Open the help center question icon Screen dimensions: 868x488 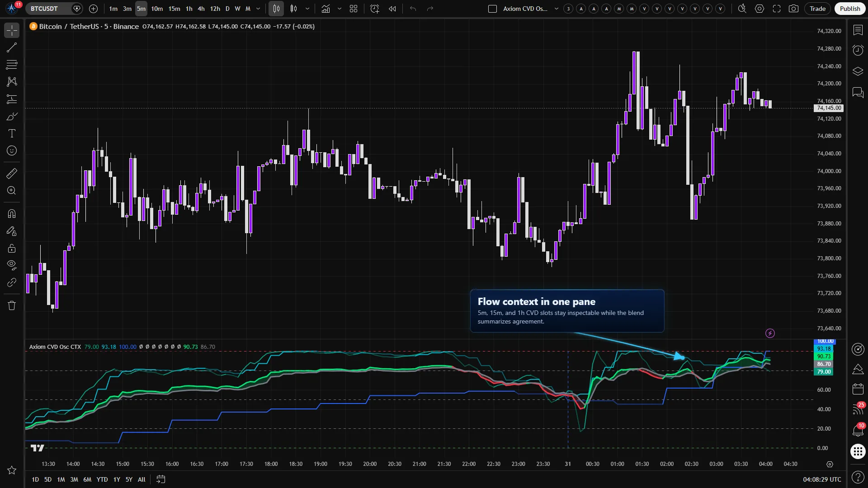point(858,477)
